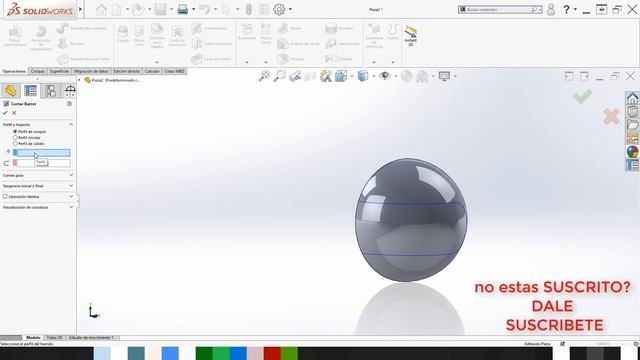Select the Perfil de sólido radio button
Viewport: 640px width, 360px height.
pyautogui.click(x=15, y=144)
